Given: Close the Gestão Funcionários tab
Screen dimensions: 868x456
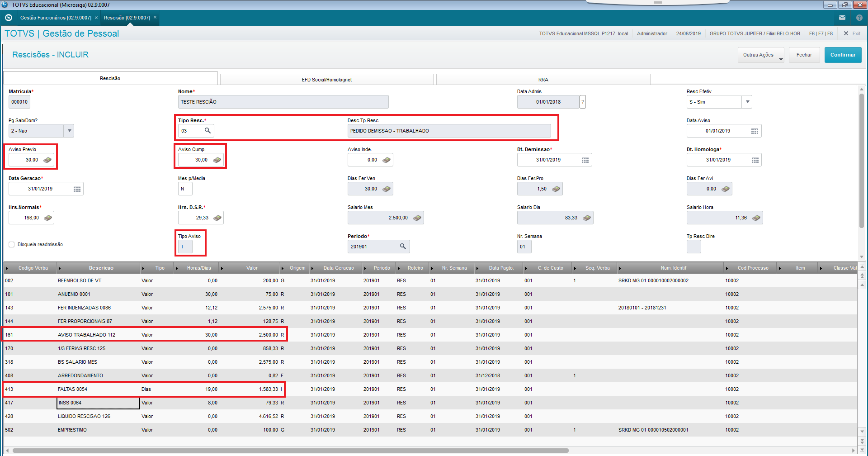Looking at the screenshot, I should [x=96, y=18].
